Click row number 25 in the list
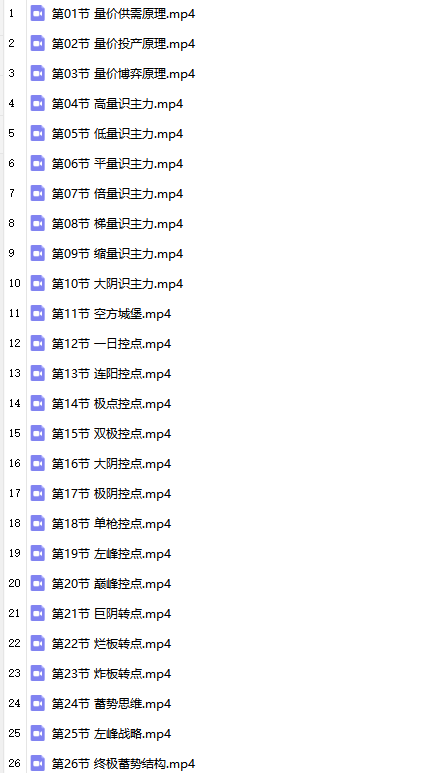436x773 pixels. tap(14, 734)
